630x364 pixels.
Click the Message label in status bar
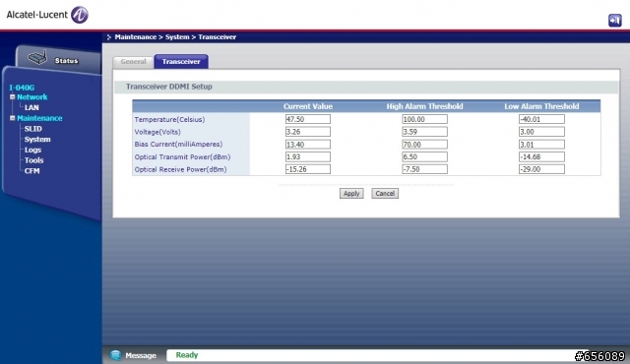[141, 355]
